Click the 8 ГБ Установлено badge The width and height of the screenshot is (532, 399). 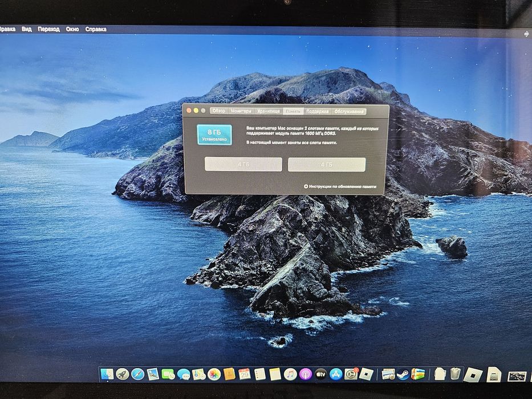coord(214,135)
